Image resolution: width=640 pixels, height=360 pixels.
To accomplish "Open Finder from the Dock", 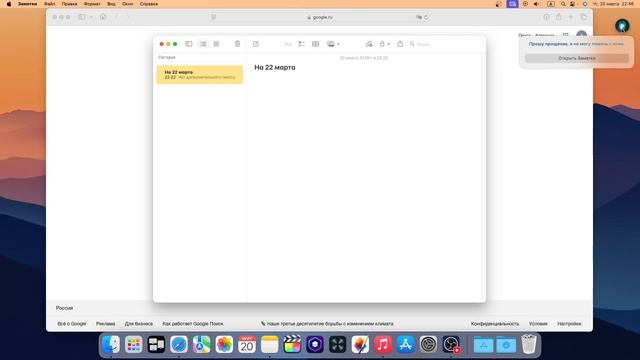I will tap(111, 344).
